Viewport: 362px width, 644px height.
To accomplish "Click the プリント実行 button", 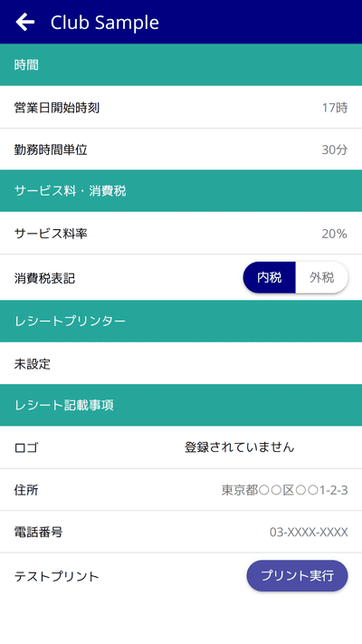I will (x=297, y=576).
